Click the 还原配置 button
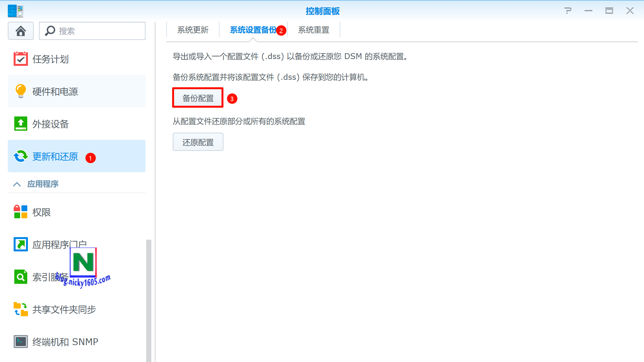This screenshot has height=362, width=644. click(198, 142)
